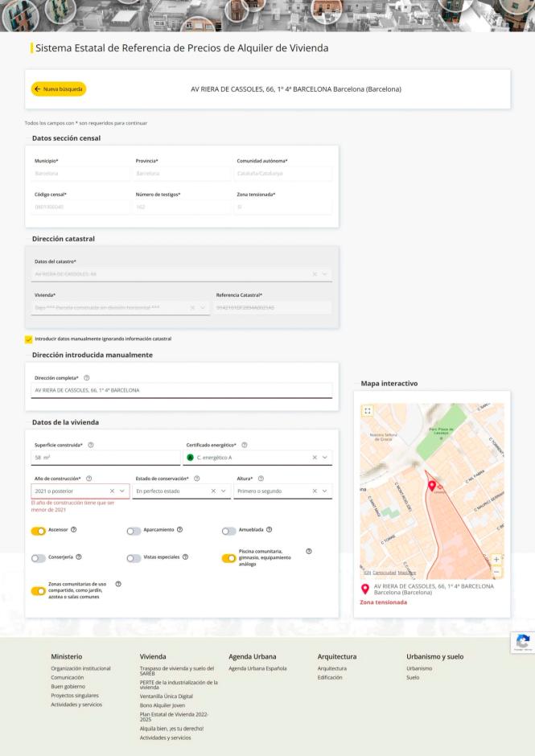Viewport: 535px width, 756px height.
Task: Zoom out on the interactive map
Action: tap(496, 572)
